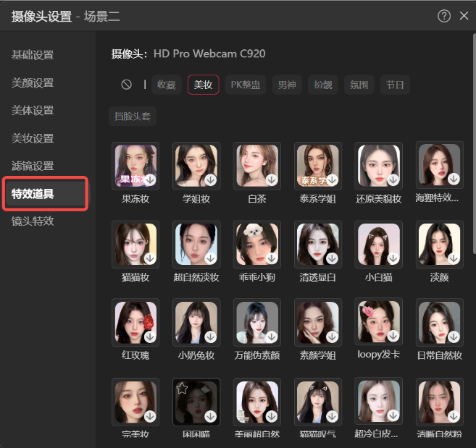476x448 pixels.
Task: Switch to the PK整蛊 category
Action: click(x=246, y=85)
